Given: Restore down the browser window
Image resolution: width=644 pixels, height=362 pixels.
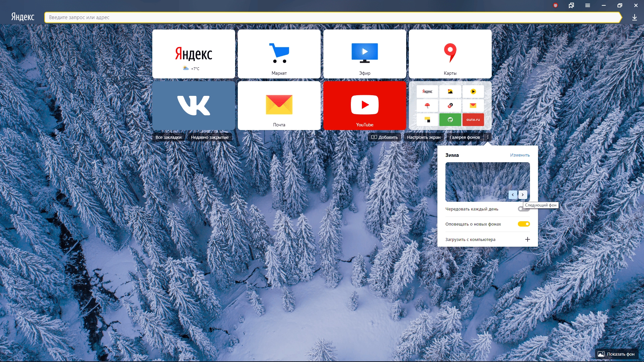Looking at the screenshot, I should click(x=620, y=5).
